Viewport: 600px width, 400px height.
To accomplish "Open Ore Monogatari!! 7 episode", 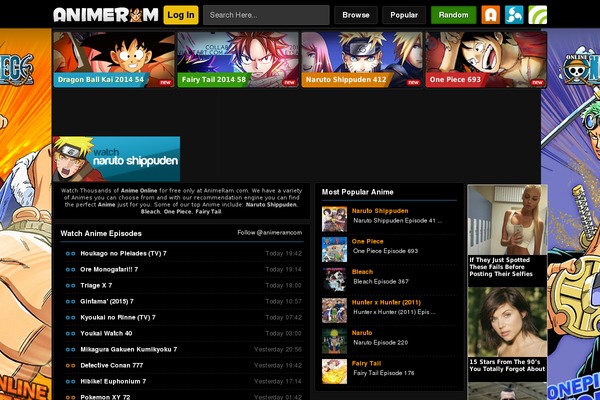I will (109, 269).
